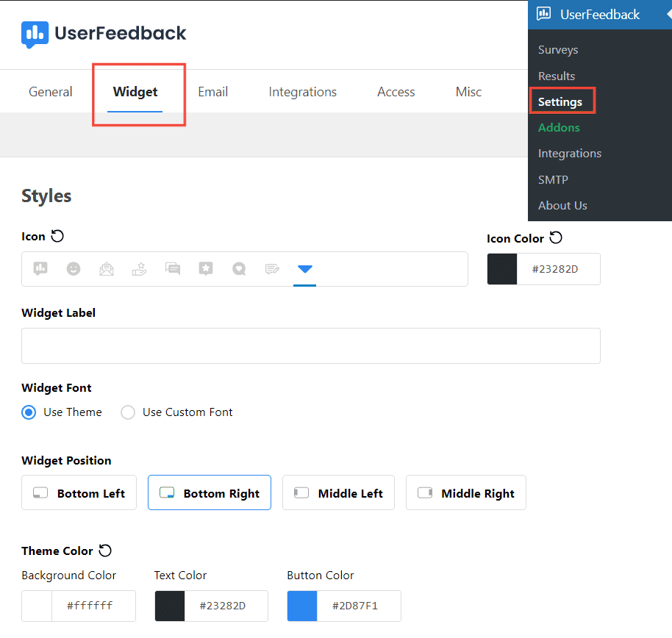Set widget position to Bottom Right
Screen dimensions: 672x638
pyautogui.click(x=210, y=492)
